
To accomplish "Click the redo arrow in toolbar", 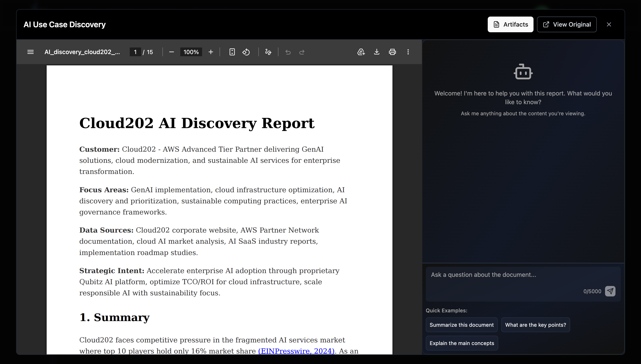I will 302,52.
